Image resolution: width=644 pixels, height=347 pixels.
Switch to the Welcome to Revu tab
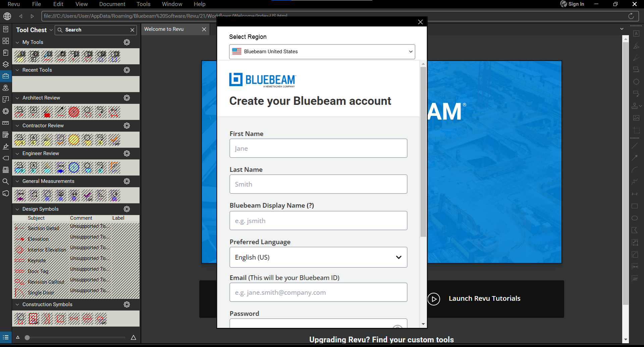click(164, 29)
